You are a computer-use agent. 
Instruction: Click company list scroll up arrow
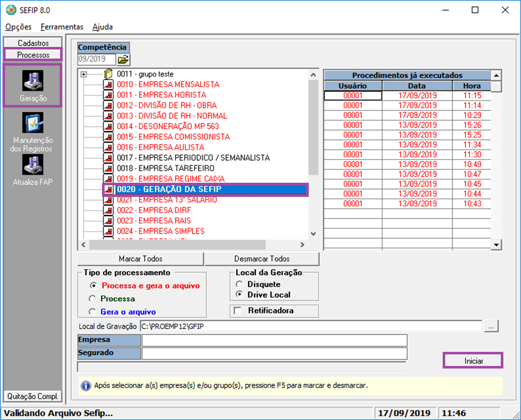coord(313,75)
